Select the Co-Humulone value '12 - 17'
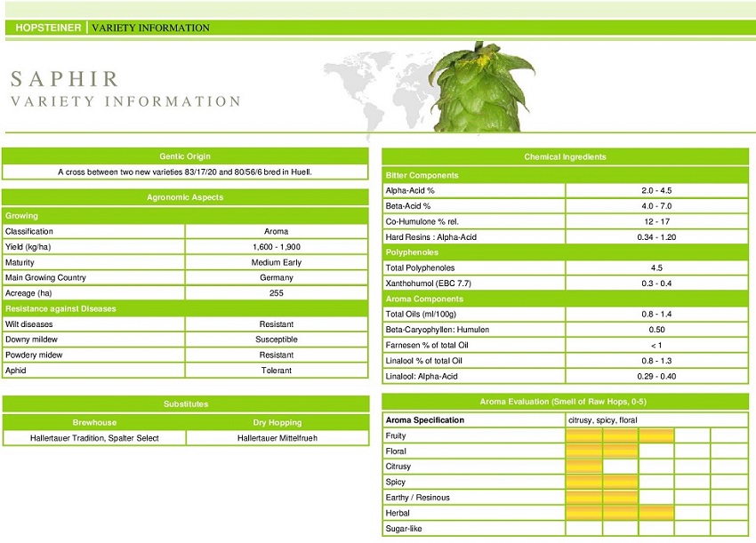The image size is (756, 543). point(656,221)
